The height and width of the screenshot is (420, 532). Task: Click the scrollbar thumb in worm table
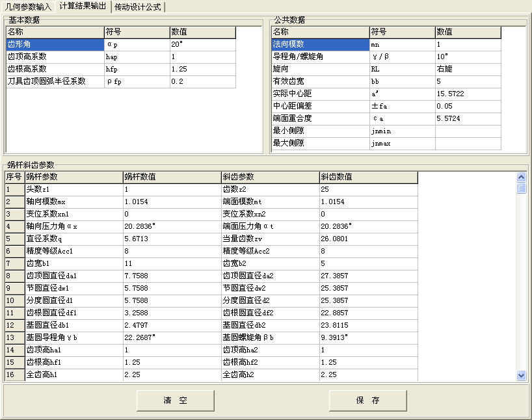click(x=521, y=188)
